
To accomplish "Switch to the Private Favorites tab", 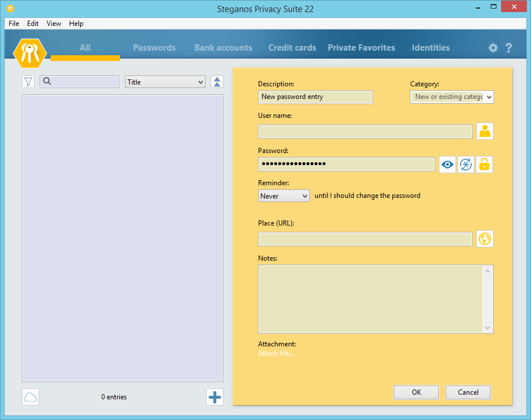I will (x=361, y=48).
